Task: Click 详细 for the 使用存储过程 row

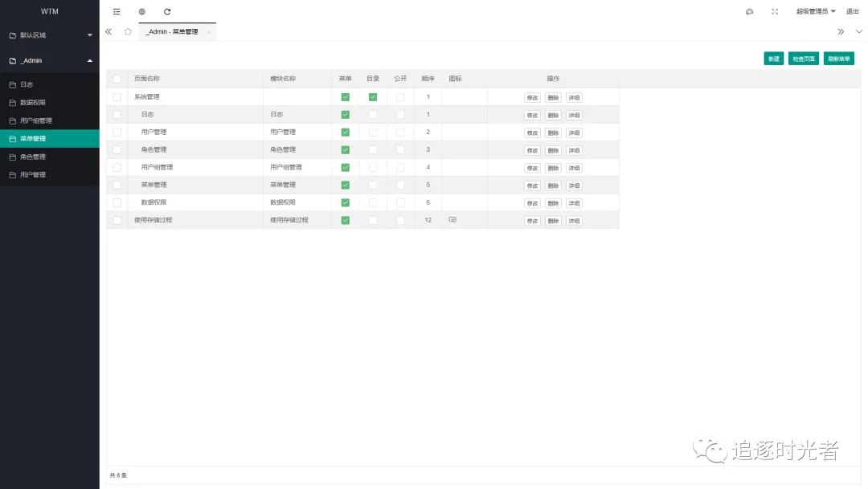Action: pos(574,221)
